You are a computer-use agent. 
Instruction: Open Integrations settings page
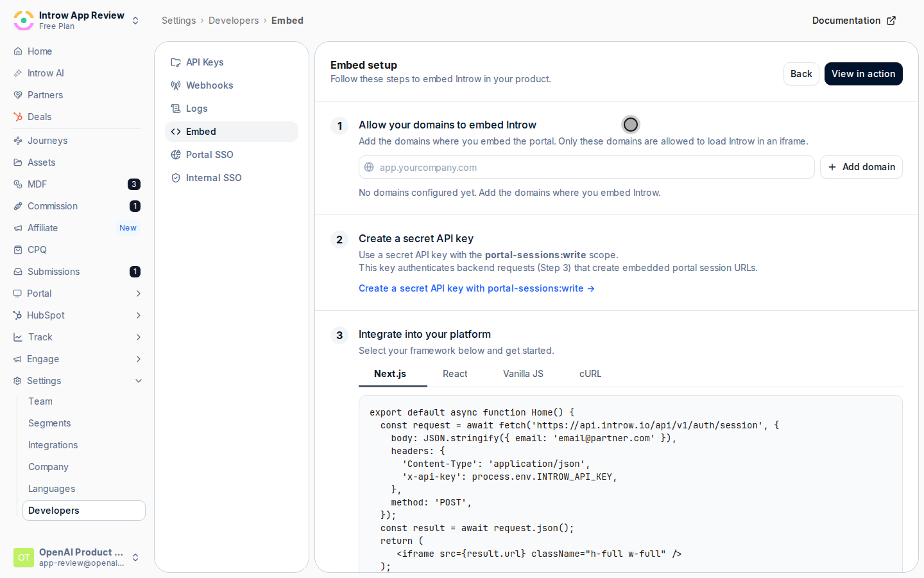(53, 445)
